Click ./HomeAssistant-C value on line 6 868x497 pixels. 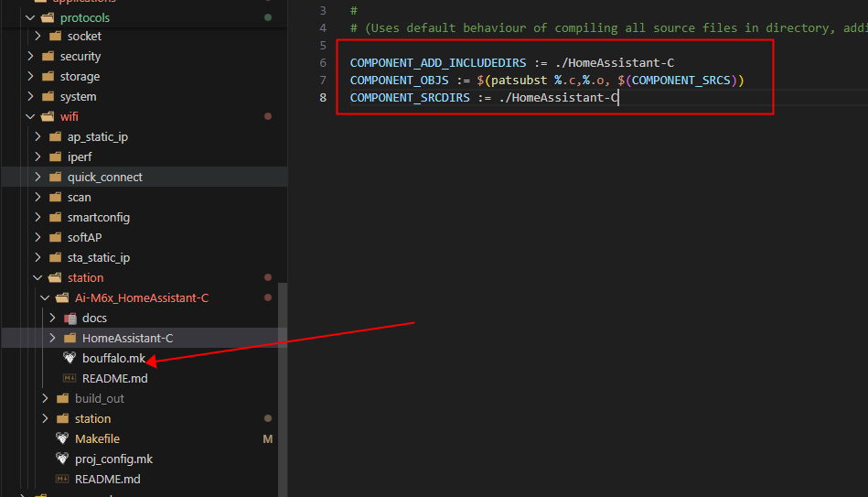[x=615, y=62]
